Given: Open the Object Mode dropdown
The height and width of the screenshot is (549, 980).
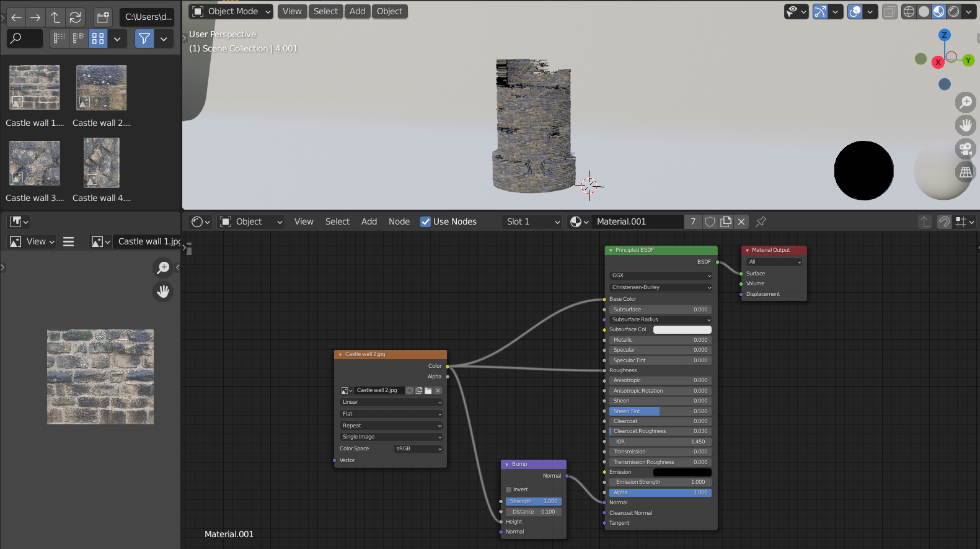Looking at the screenshot, I should pos(231,11).
